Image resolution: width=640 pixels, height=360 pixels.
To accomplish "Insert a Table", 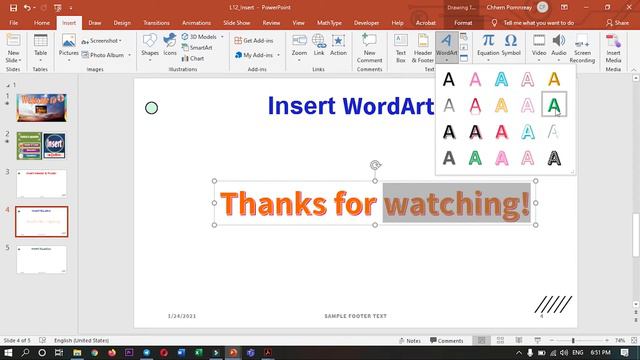I will click(x=40, y=48).
